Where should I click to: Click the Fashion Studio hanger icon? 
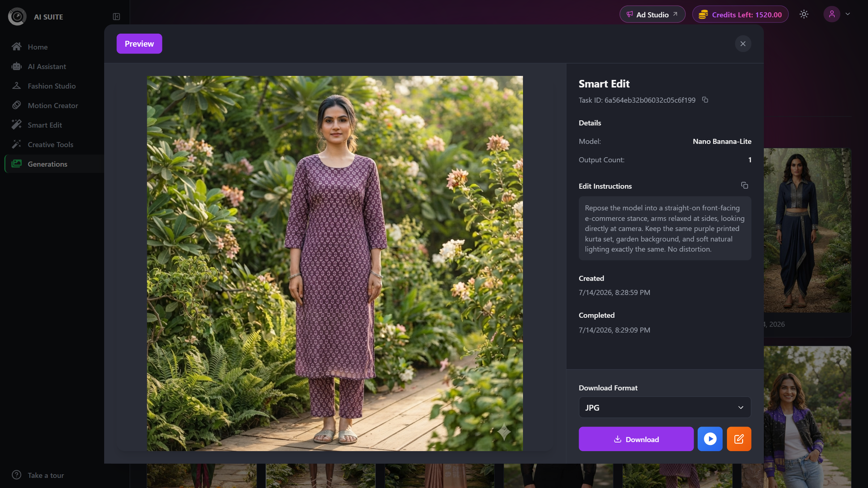pos(17,86)
